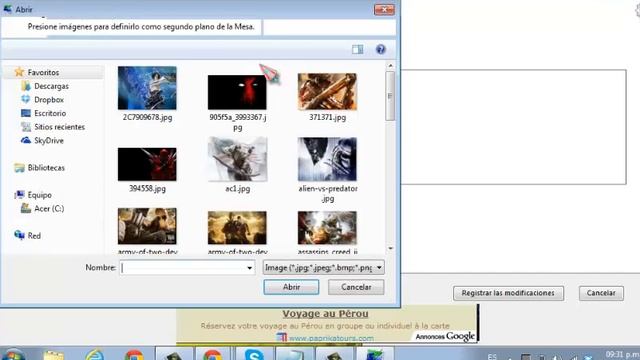Click the Escritorio desktop icon
Image resolution: width=640 pixels, height=360 pixels.
pyautogui.click(x=26, y=113)
